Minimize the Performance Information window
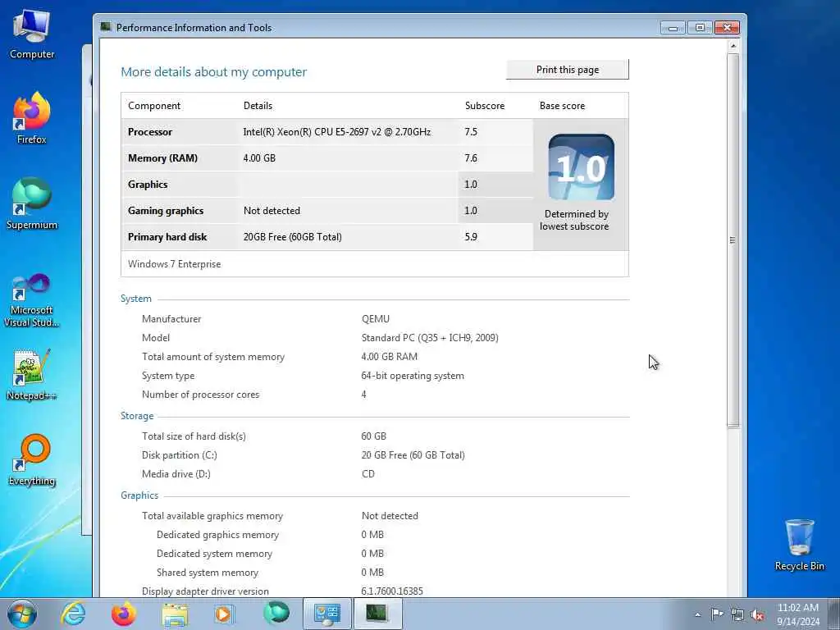The image size is (840, 630). (x=673, y=28)
